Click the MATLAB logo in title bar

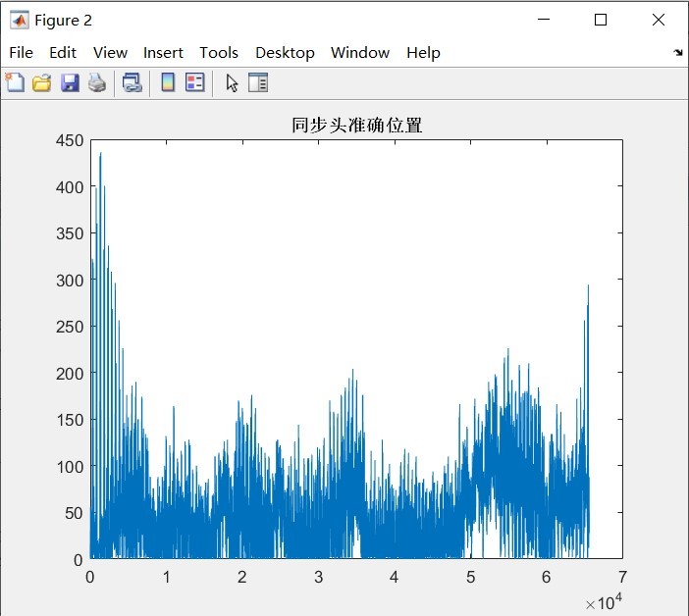[x=20, y=21]
